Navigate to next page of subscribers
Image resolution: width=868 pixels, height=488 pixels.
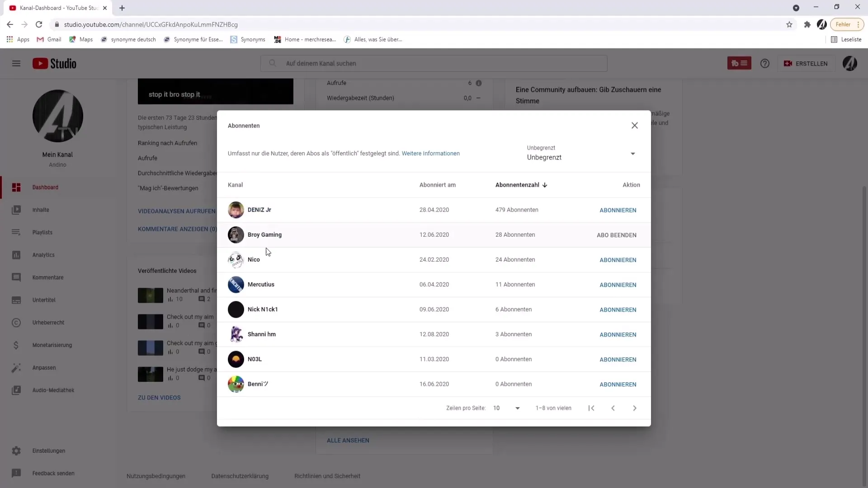point(635,408)
